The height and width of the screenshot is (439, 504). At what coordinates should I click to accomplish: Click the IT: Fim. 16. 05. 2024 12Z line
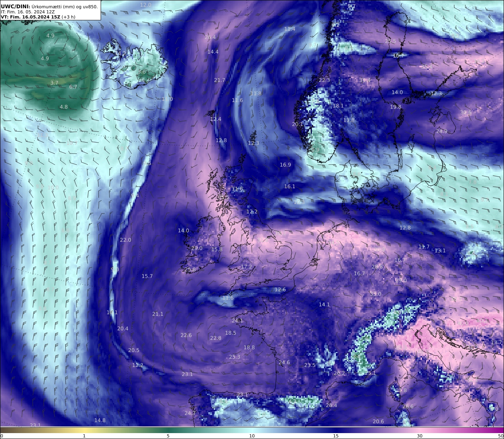click(x=28, y=12)
